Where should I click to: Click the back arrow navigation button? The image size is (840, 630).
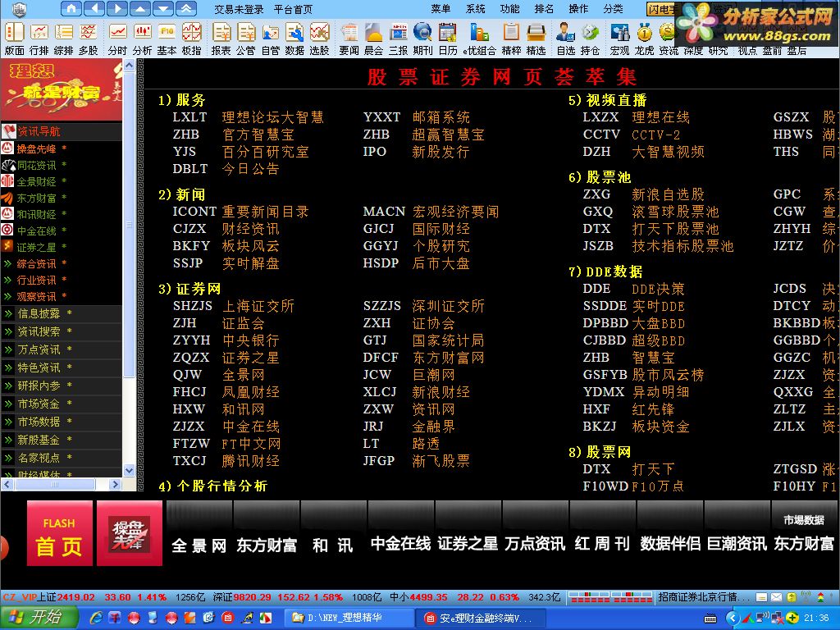(x=94, y=8)
